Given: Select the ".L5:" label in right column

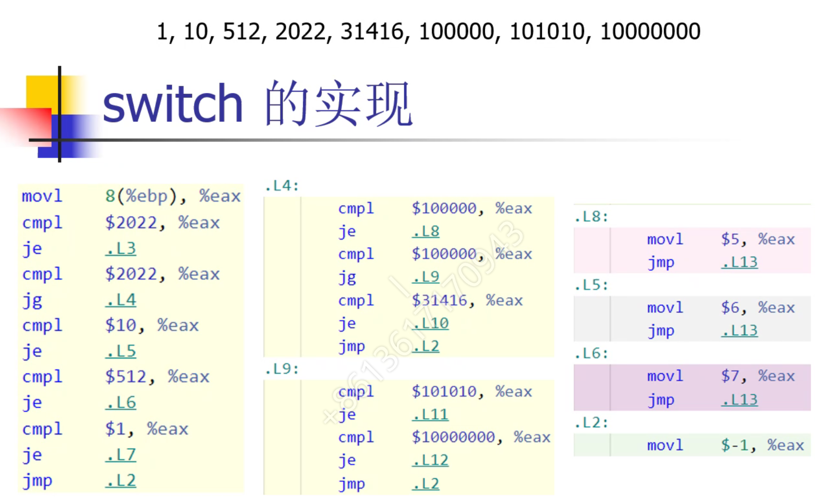Looking at the screenshot, I should pos(591,285).
